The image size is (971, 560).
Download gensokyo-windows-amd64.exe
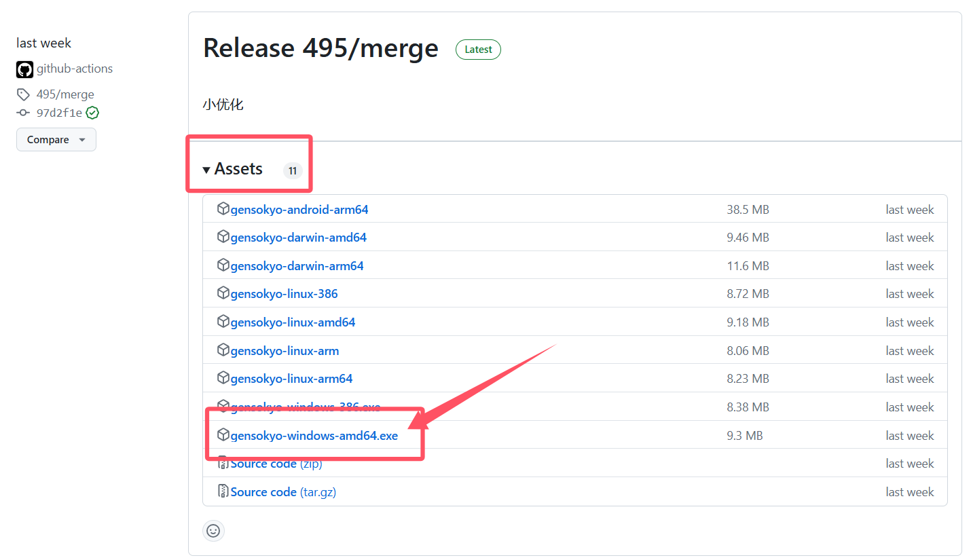[314, 436]
